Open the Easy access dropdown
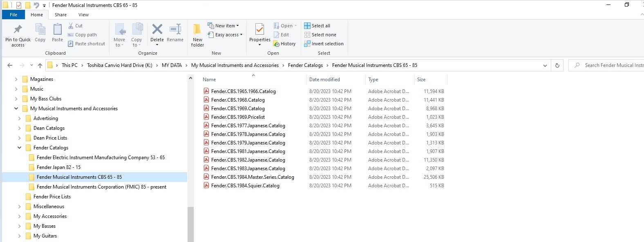This screenshot has width=644, height=242. (x=225, y=35)
